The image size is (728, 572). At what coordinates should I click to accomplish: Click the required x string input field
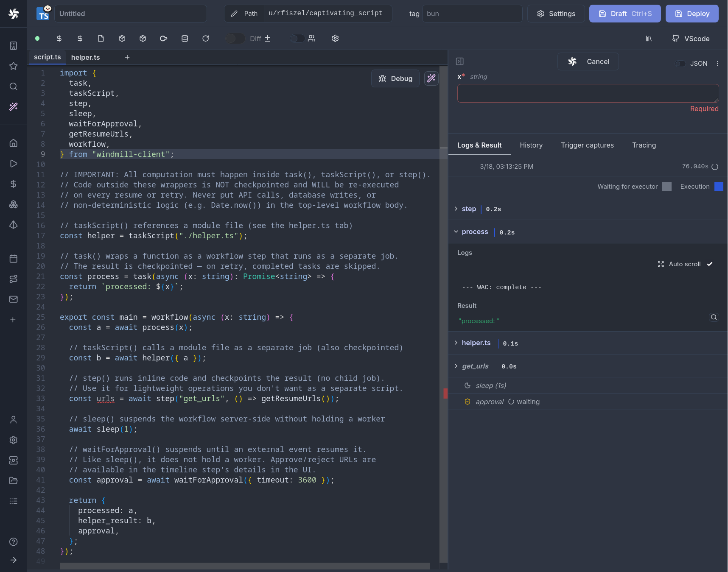(588, 93)
